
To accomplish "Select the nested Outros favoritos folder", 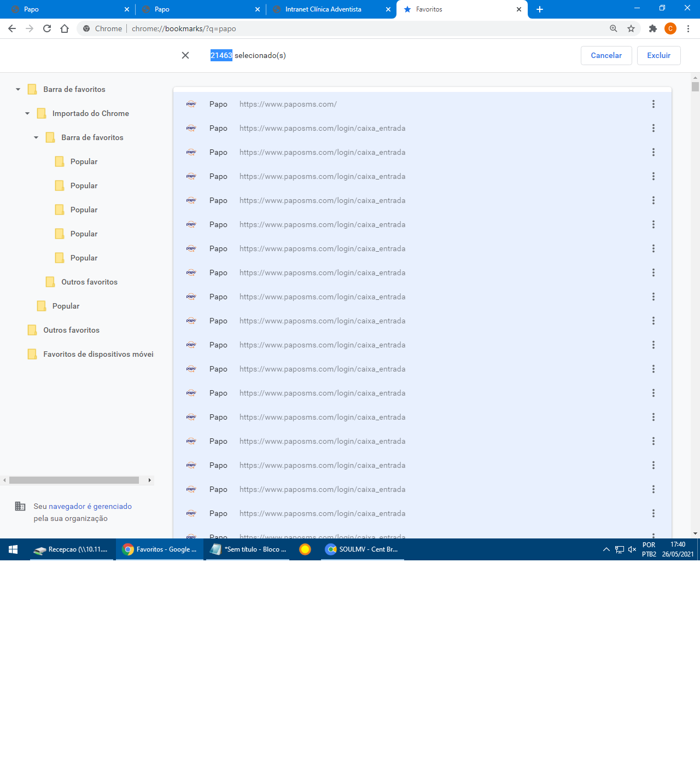I will click(x=89, y=282).
